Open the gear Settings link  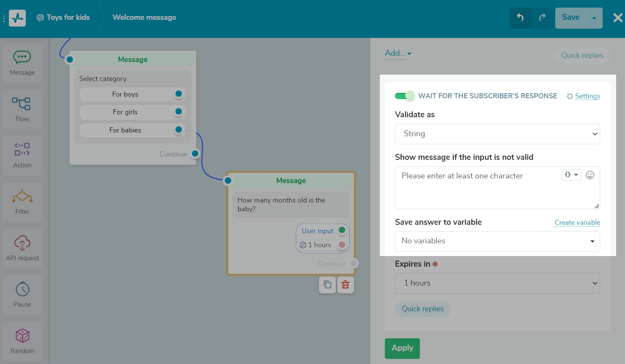tap(583, 96)
